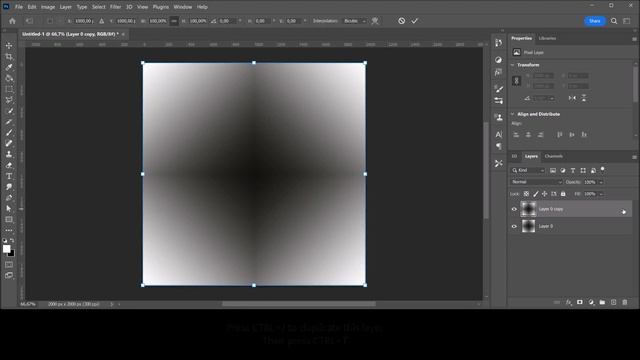
Task: Collapse the Transform section
Action: [x=513, y=65]
